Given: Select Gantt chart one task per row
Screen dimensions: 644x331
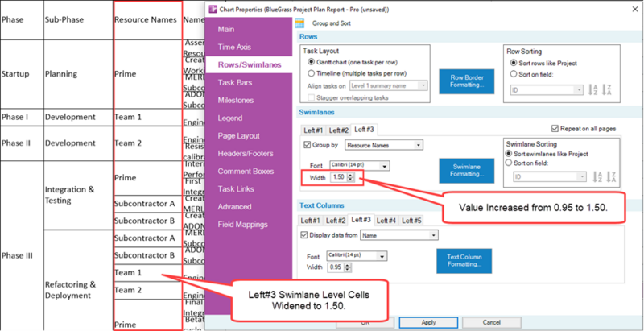Looking at the screenshot, I should point(311,63).
